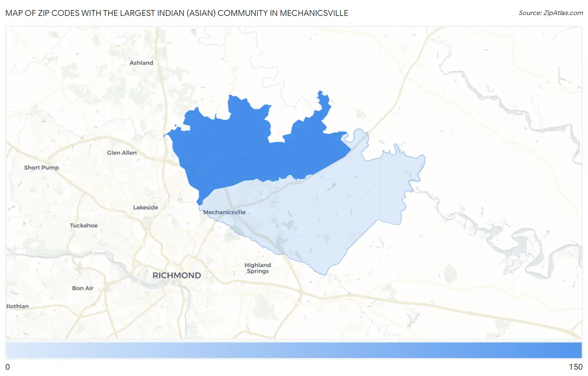
Task: Click the Glen Allen label
Action: click(122, 153)
